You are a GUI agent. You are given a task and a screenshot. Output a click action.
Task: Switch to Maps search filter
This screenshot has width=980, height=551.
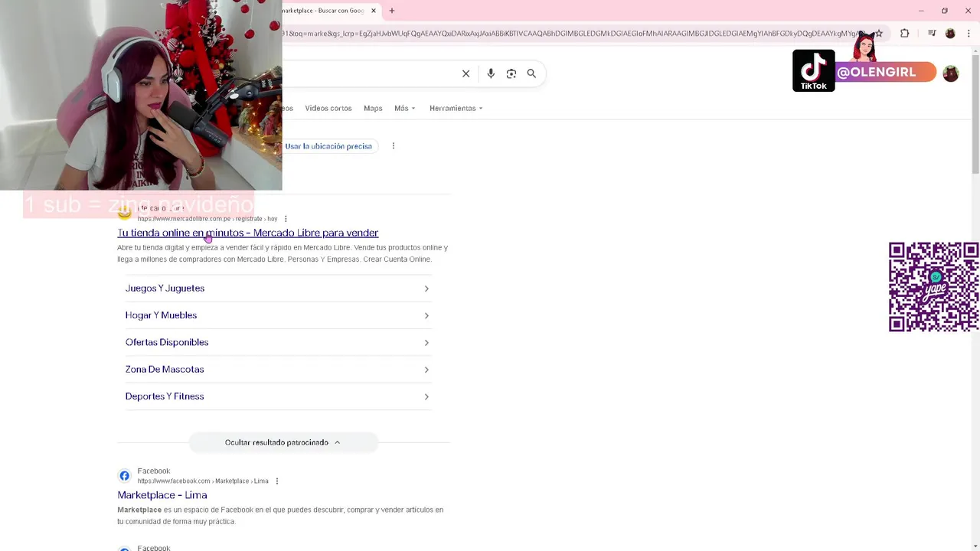(x=373, y=108)
